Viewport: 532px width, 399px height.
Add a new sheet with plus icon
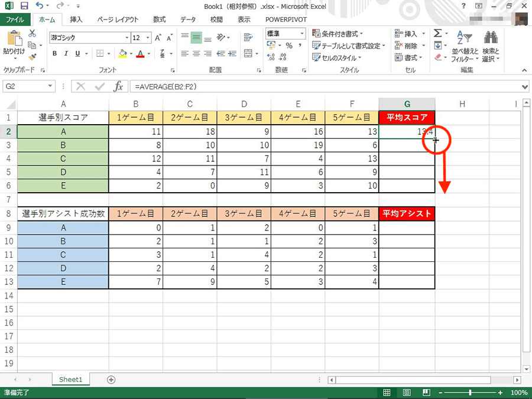click(111, 379)
